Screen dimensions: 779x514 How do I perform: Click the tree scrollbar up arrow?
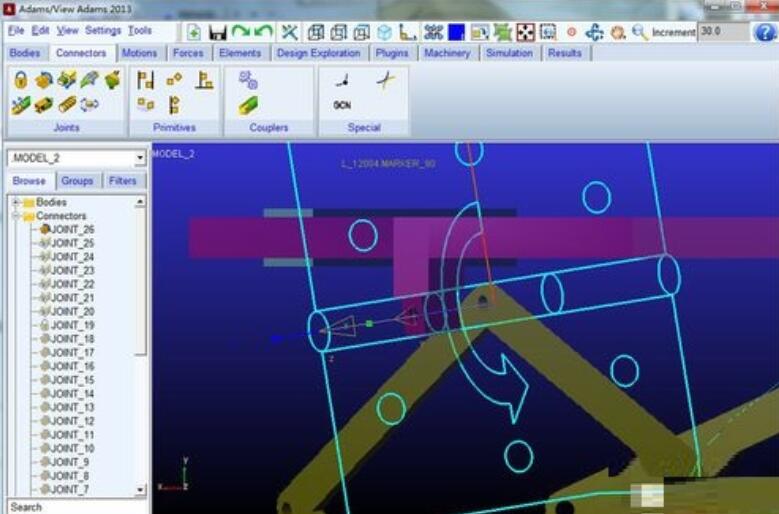pos(140,202)
